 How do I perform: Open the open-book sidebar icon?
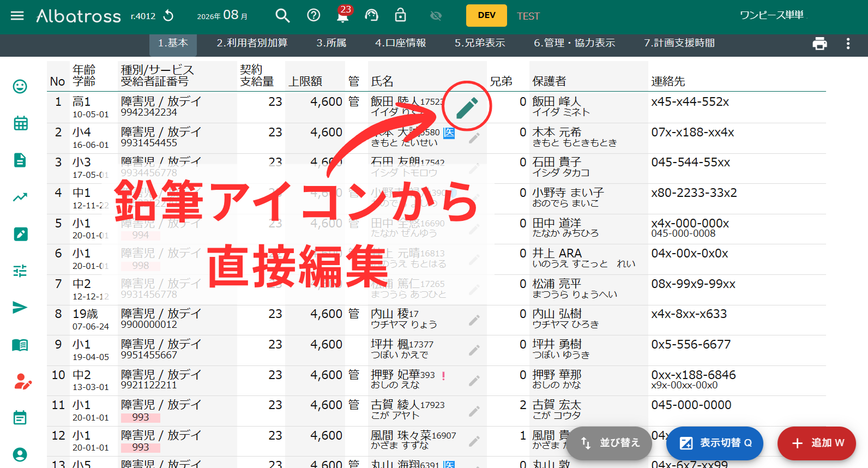point(20,345)
